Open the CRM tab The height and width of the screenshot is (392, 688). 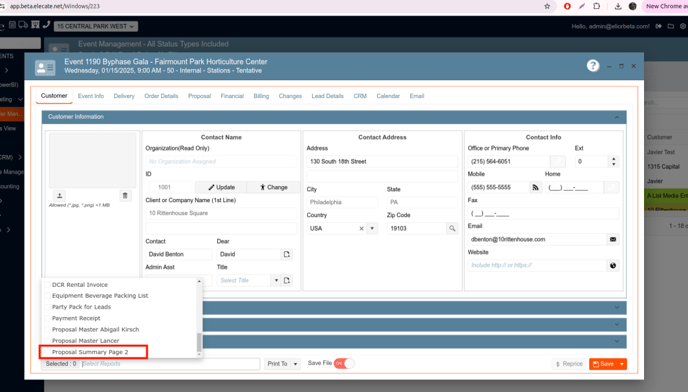point(360,96)
